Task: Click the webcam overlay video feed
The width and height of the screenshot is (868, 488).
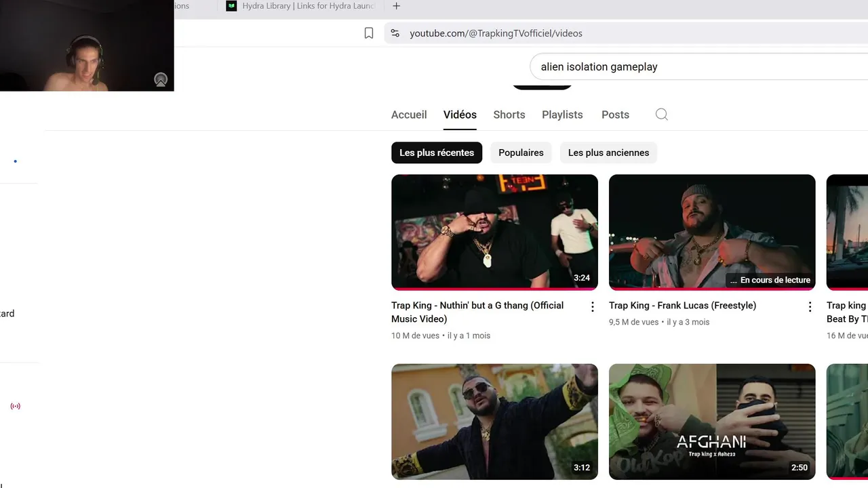Action: click(87, 45)
